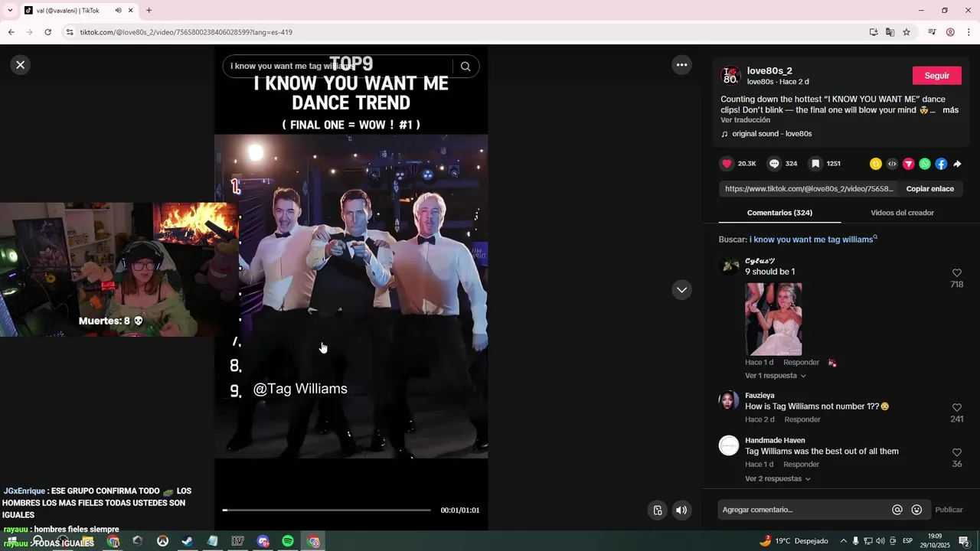Expand 'Ver 2 respuestas' under Handmade Haven
Image resolution: width=980 pixels, height=551 pixels.
[777, 479]
